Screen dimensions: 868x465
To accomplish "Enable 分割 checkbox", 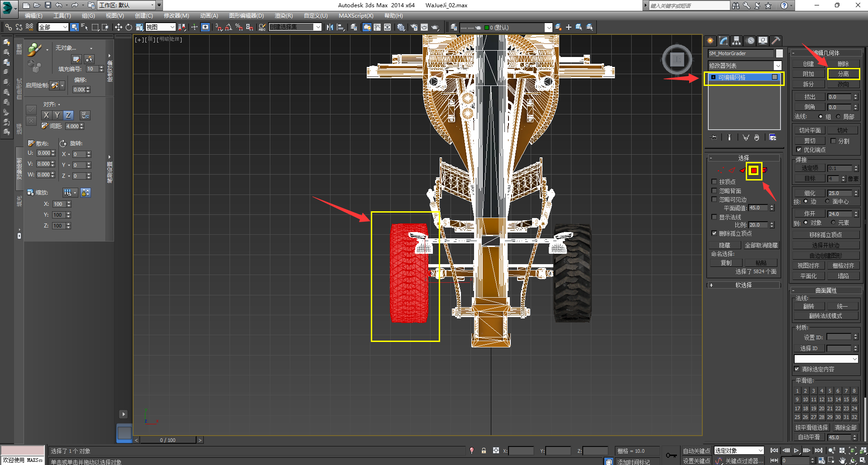I will coord(833,141).
